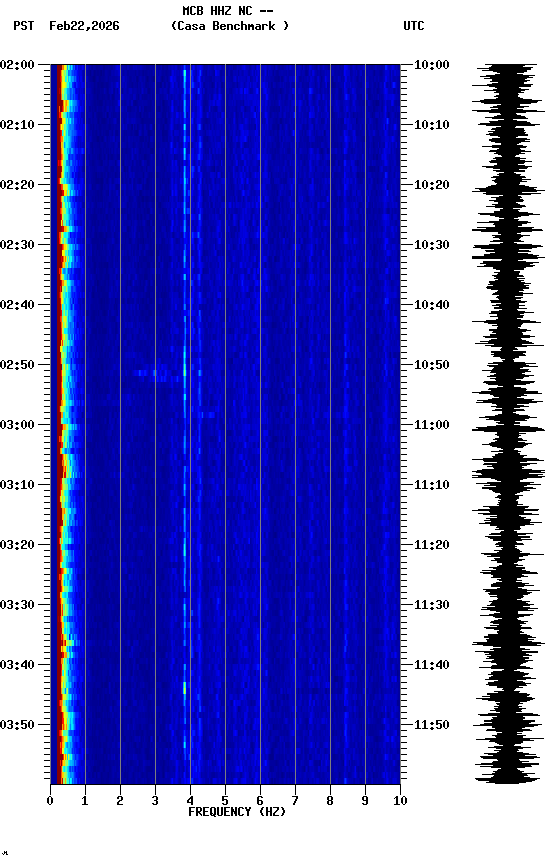Click the '03:10' PST time label

click(x=17, y=485)
